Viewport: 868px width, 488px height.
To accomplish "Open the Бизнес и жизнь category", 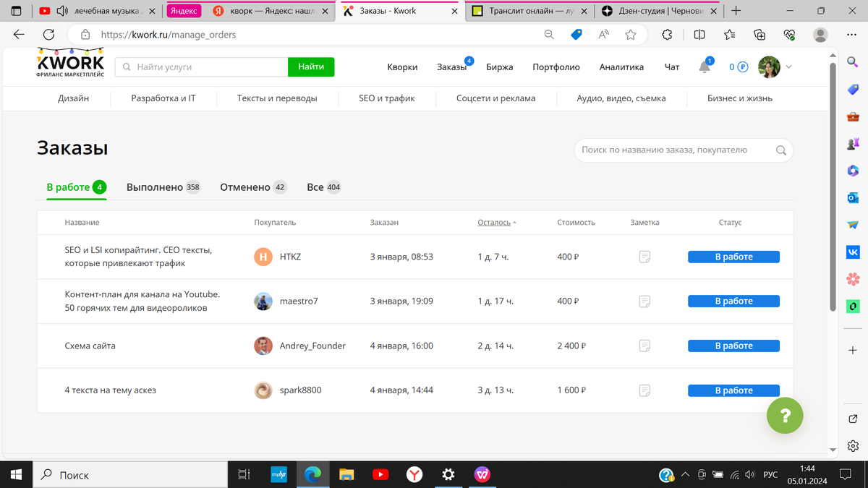I will click(x=740, y=98).
